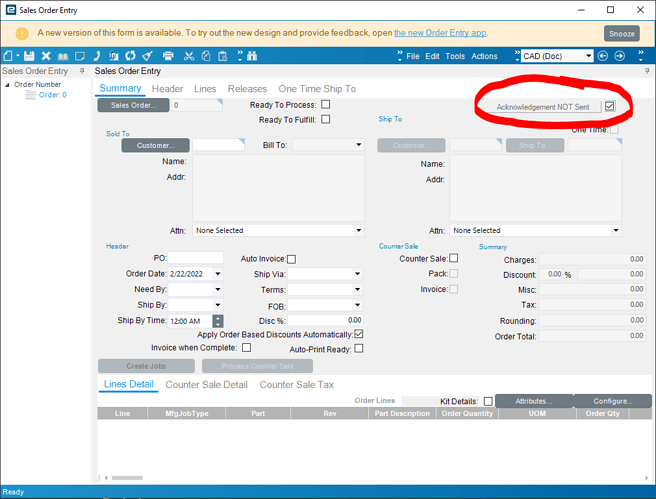Viewport: 656px width, 499px height.
Task: Collapse the Order Number tree node
Action: point(7,85)
